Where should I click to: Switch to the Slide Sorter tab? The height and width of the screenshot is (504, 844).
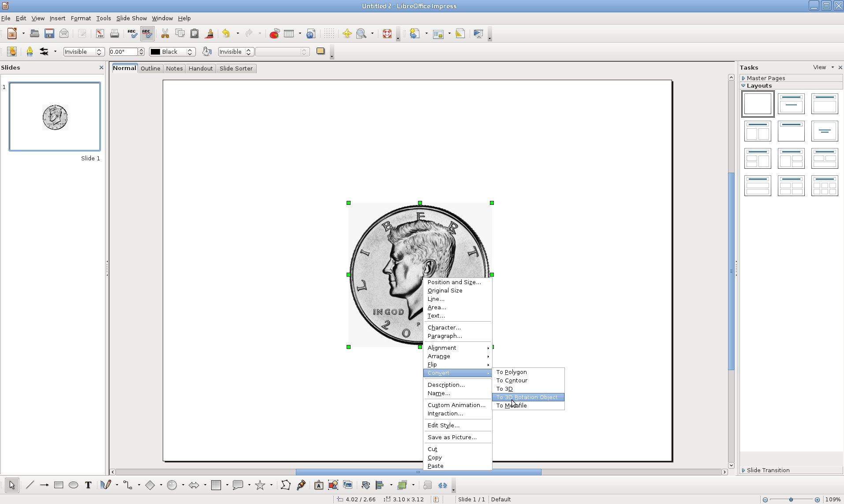click(x=236, y=68)
